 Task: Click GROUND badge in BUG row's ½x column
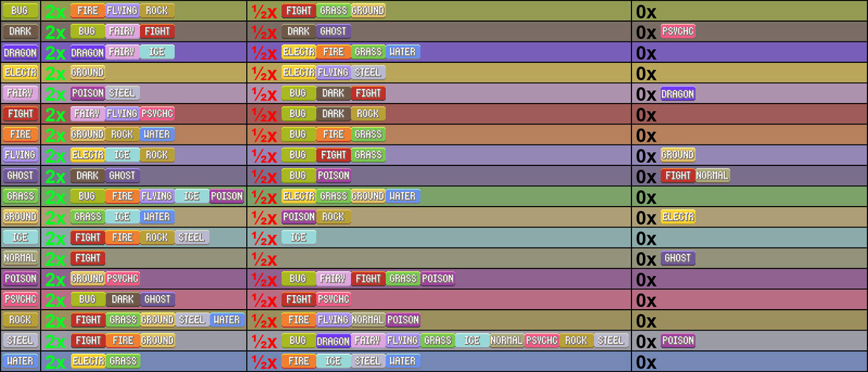(x=368, y=11)
